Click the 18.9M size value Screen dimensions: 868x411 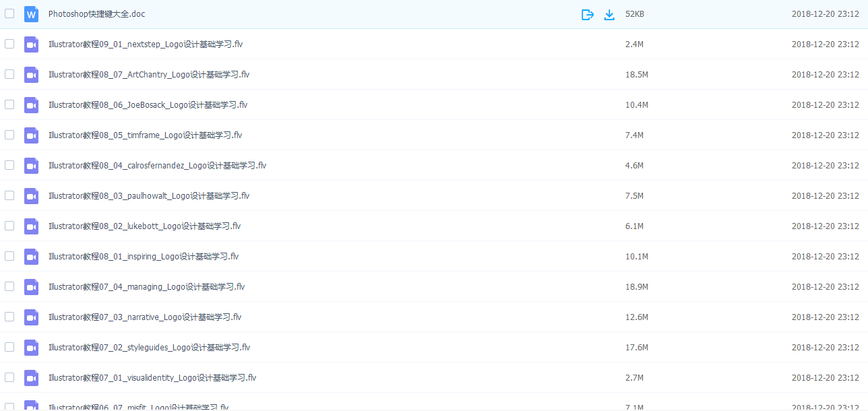637,287
